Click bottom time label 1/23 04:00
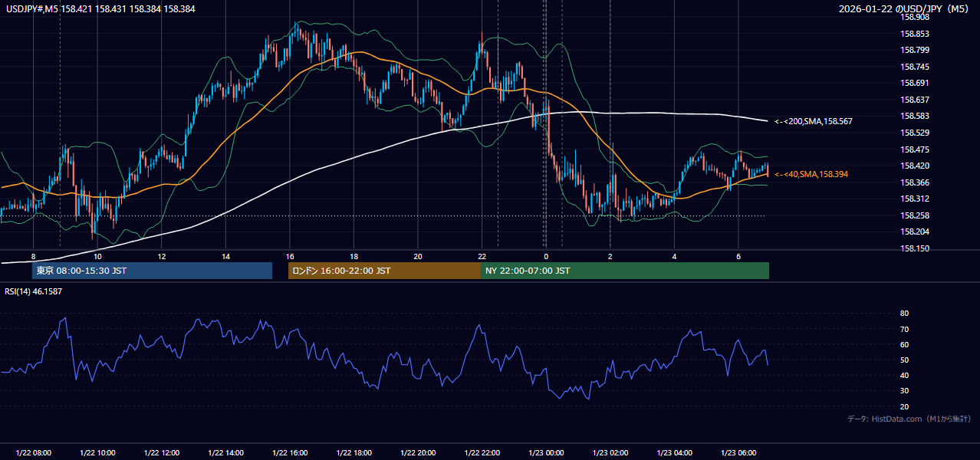 675,453
